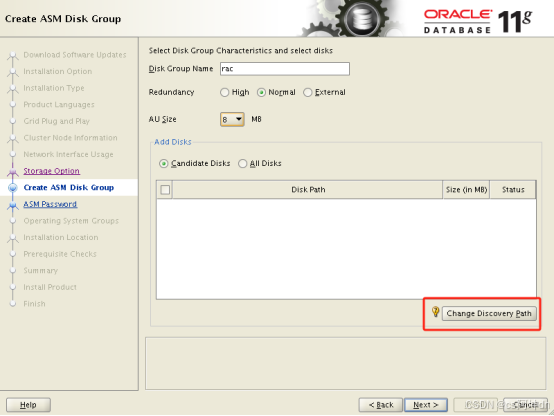Click the Cluster Node Information step
The height and width of the screenshot is (416, 554).
pos(70,138)
